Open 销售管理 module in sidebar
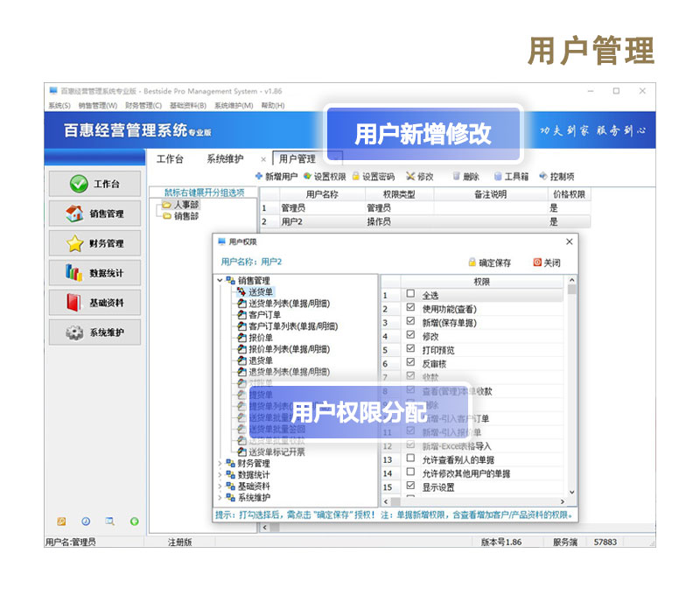The image size is (700, 595). 94,213
